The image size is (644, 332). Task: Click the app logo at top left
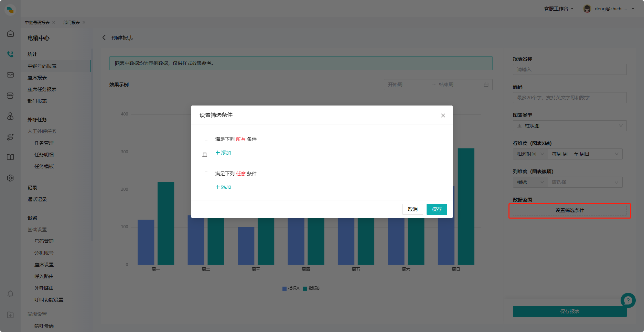coord(10,10)
